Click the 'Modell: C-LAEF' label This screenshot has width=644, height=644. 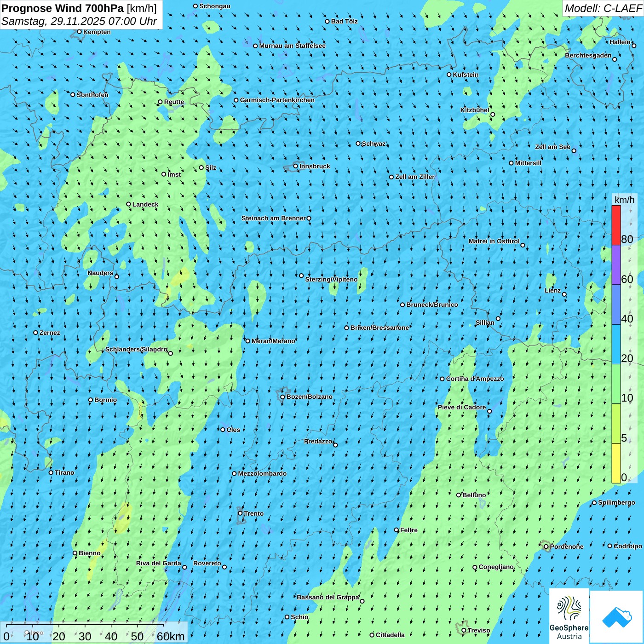(603, 8)
